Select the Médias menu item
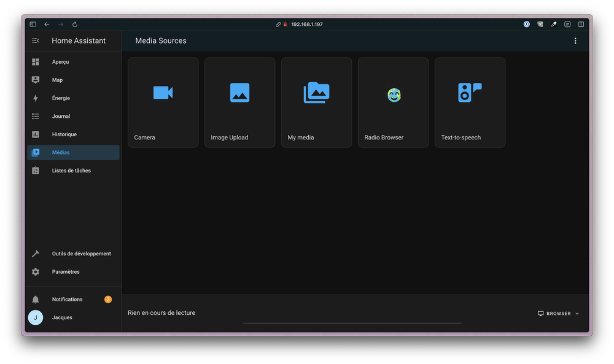Image resolution: width=614 pixels, height=364 pixels. pyautogui.click(x=73, y=153)
